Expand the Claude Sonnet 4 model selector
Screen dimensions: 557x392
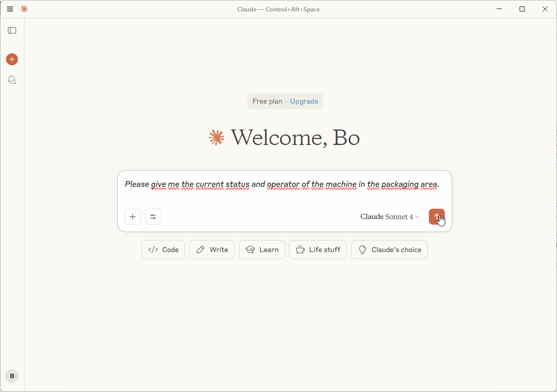tap(390, 217)
